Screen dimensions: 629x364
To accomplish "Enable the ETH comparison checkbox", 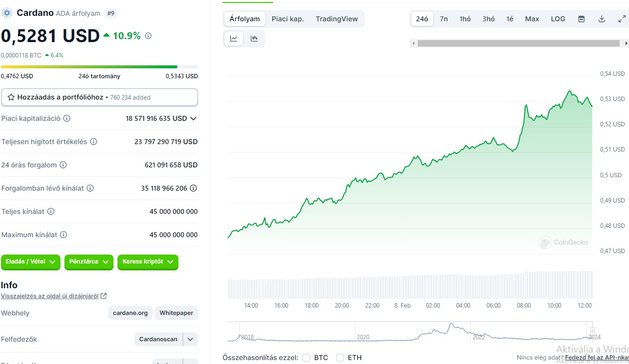I will 340,358.
